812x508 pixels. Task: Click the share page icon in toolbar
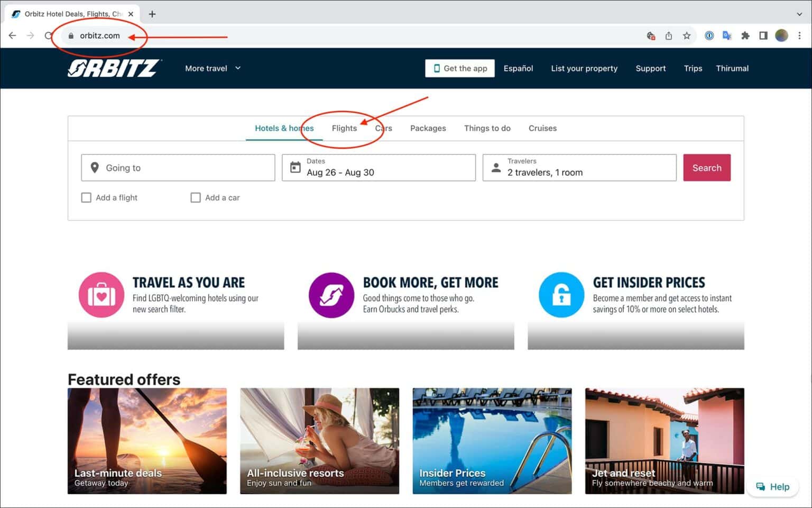(x=669, y=35)
